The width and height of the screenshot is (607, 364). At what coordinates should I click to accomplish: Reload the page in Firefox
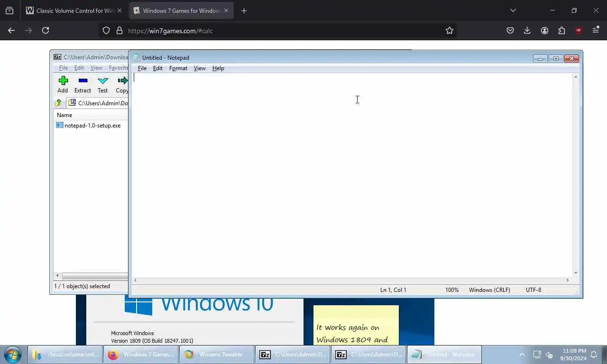click(x=46, y=30)
